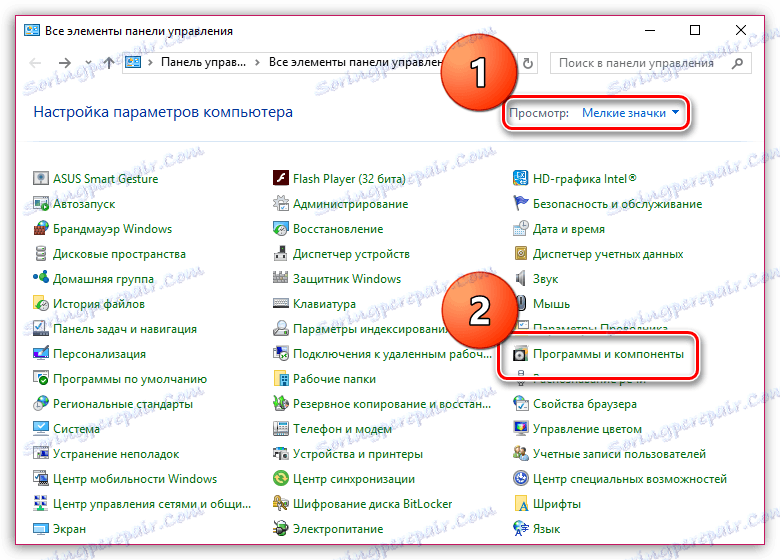The height and width of the screenshot is (560, 780).
Task: Refresh the control panel view
Action: coord(528,63)
